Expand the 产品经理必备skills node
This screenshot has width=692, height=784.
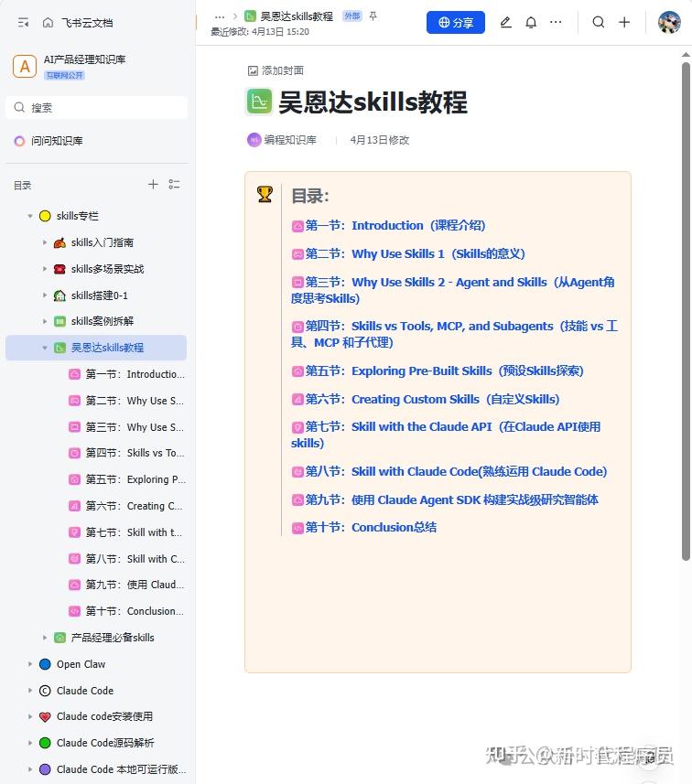45,638
